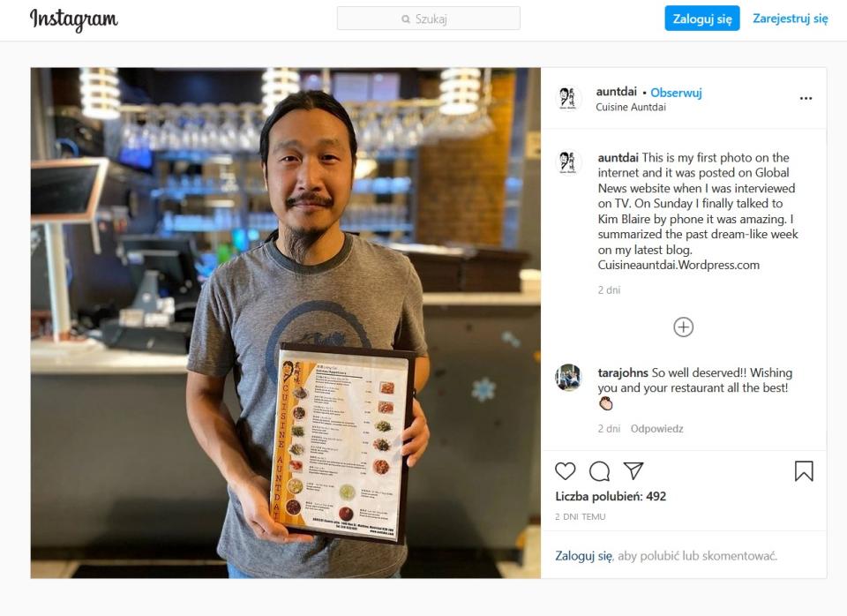Open the three-dot options menu
Viewport: 847px width, 616px height.
pyautogui.click(x=806, y=98)
